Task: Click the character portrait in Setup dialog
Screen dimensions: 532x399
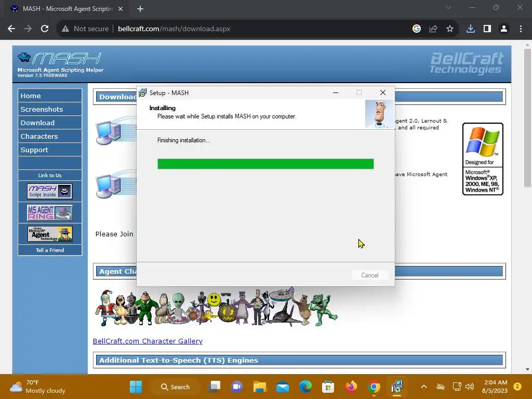Action: coord(379,114)
